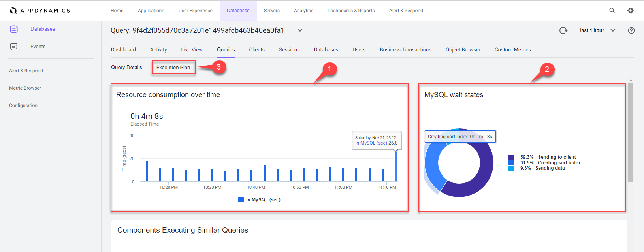Select Business Transactions tab
This screenshot has height=252, width=644.
(x=405, y=50)
